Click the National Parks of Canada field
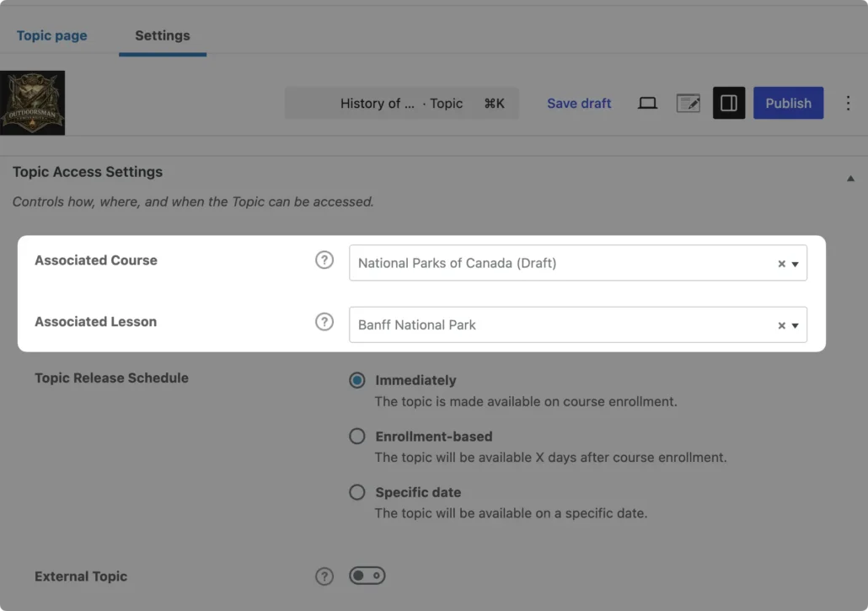 [x=578, y=263]
